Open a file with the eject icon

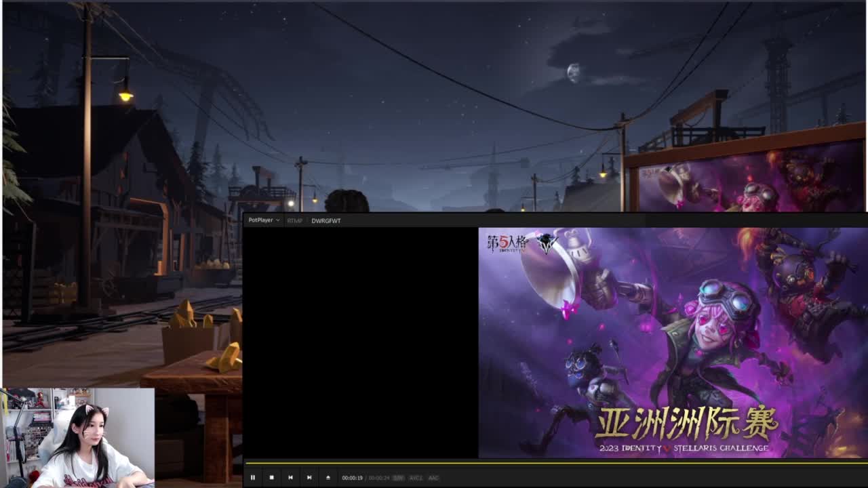(x=328, y=478)
